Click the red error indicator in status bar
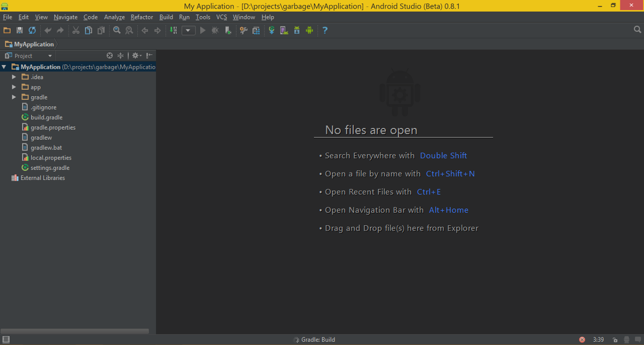 [x=582, y=340]
